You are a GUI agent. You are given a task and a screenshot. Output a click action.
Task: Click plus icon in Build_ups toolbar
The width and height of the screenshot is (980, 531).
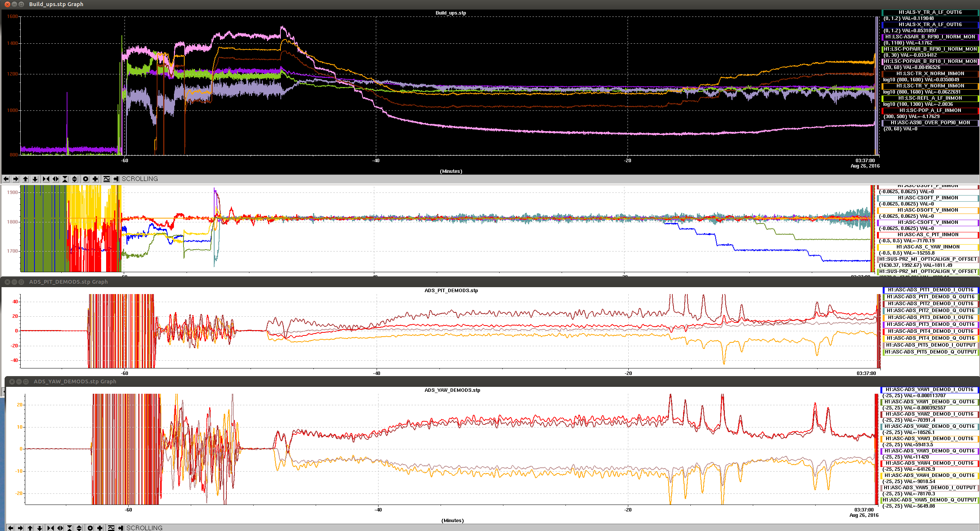coord(95,179)
